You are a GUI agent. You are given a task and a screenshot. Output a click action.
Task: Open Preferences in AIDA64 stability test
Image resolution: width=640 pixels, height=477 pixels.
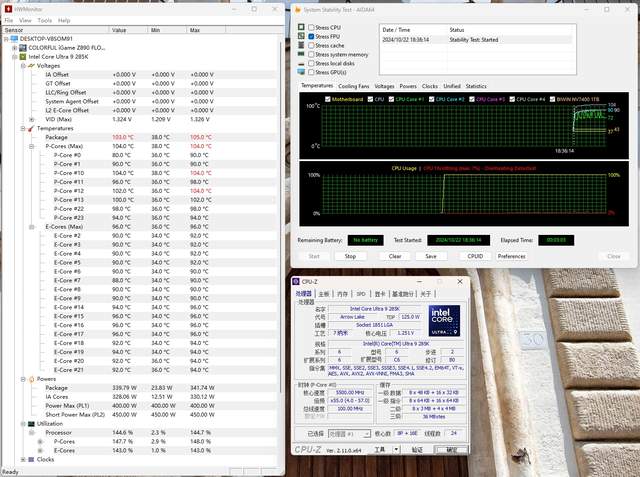[511, 256]
